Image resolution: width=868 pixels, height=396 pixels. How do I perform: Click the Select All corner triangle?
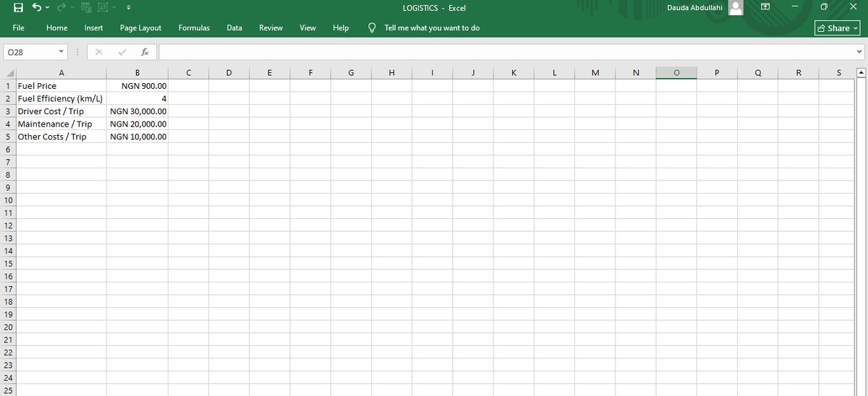point(8,73)
